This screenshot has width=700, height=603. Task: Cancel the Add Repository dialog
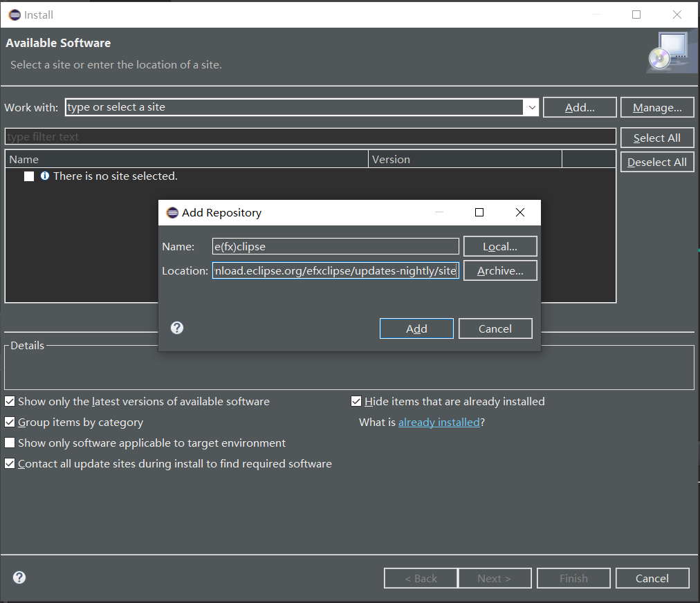click(495, 328)
